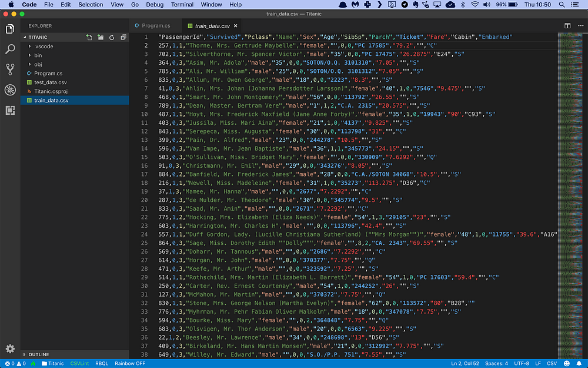Click the New Folder icon in Explorer
The width and height of the screenshot is (588, 368).
[100, 37]
